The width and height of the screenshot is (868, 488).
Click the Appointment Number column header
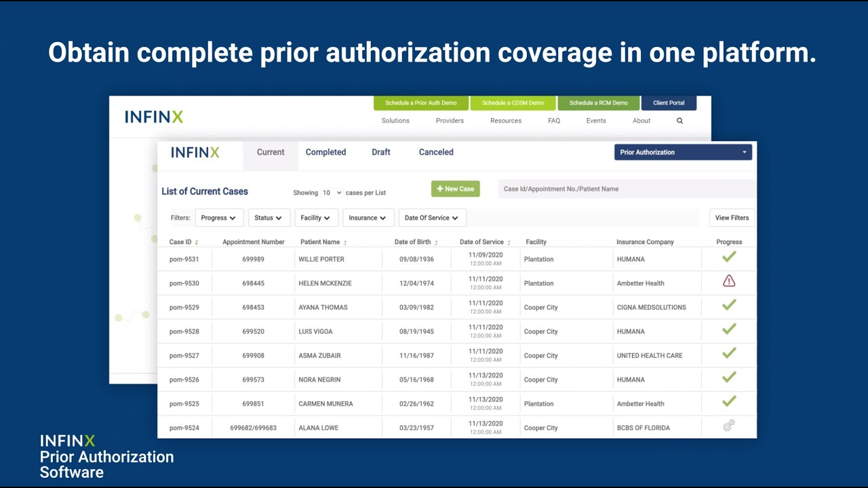254,242
